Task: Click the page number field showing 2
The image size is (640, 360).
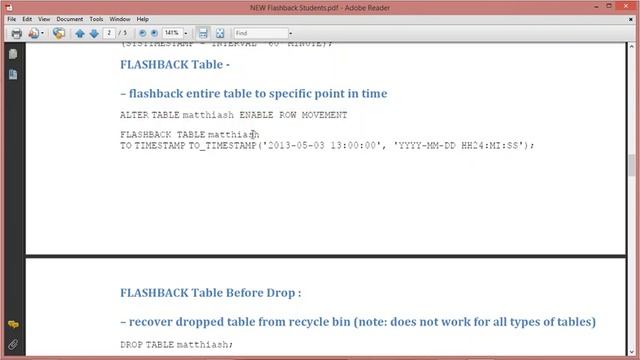Action: pos(109,33)
